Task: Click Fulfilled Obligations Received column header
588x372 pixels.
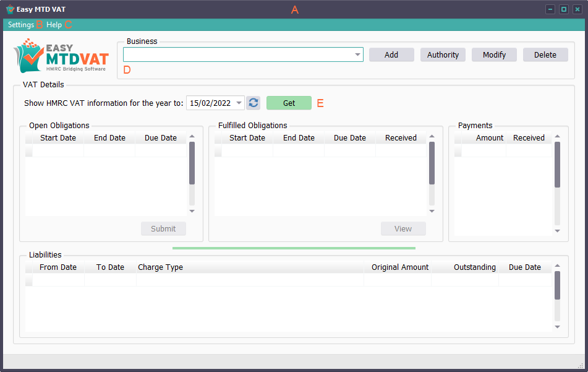Action: [401, 138]
